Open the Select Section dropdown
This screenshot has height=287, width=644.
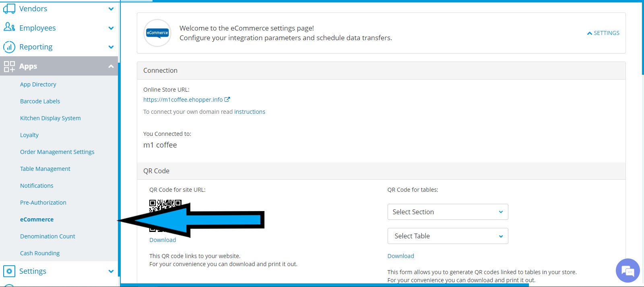pos(448,212)
